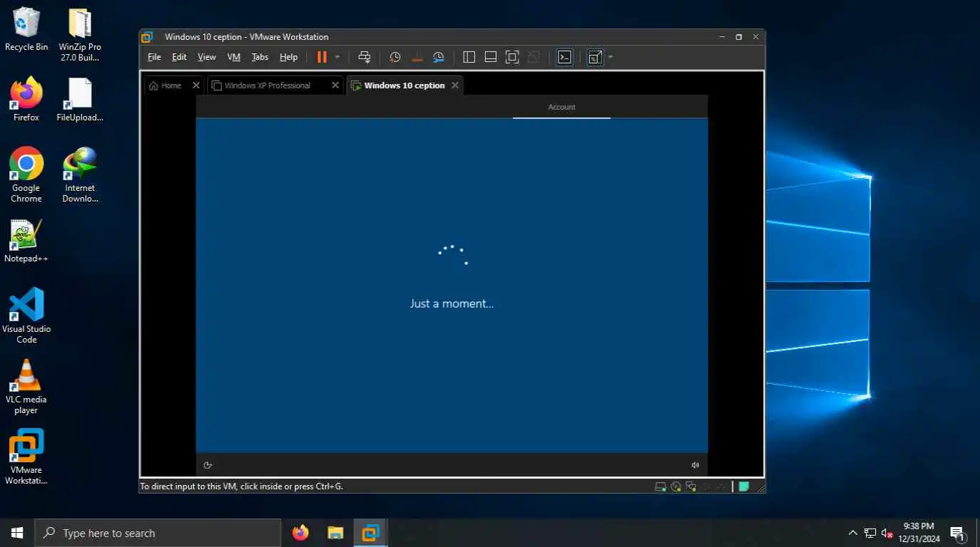Image resolution: width=980 pixels, height=547 pixels.
Task: Select the VLC media player shortcut
Action: coord(26,386)
